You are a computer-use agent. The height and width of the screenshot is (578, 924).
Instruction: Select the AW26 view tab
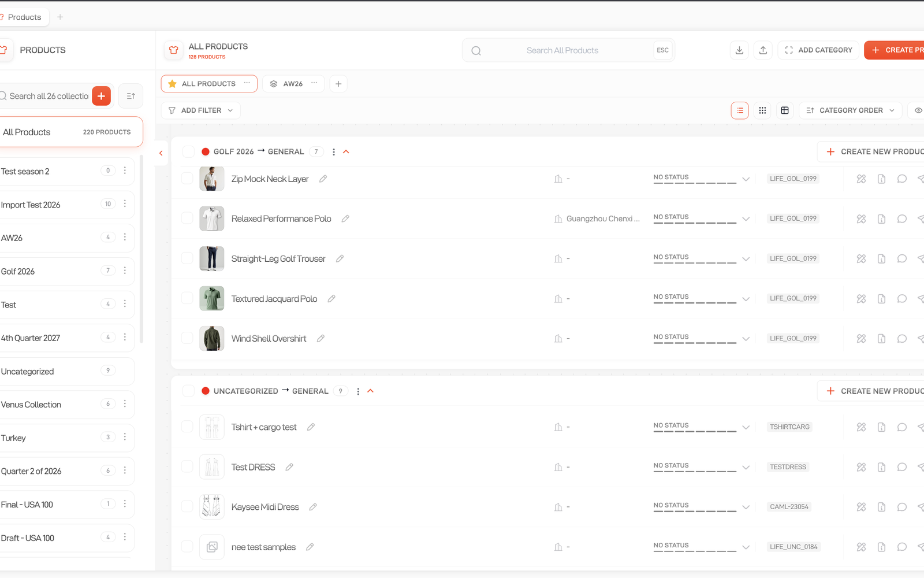(x=293, y=84)
